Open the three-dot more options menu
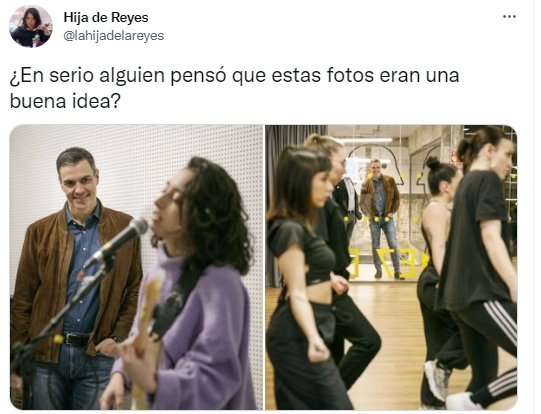541x414 pixels. click(x=509, y=17)
